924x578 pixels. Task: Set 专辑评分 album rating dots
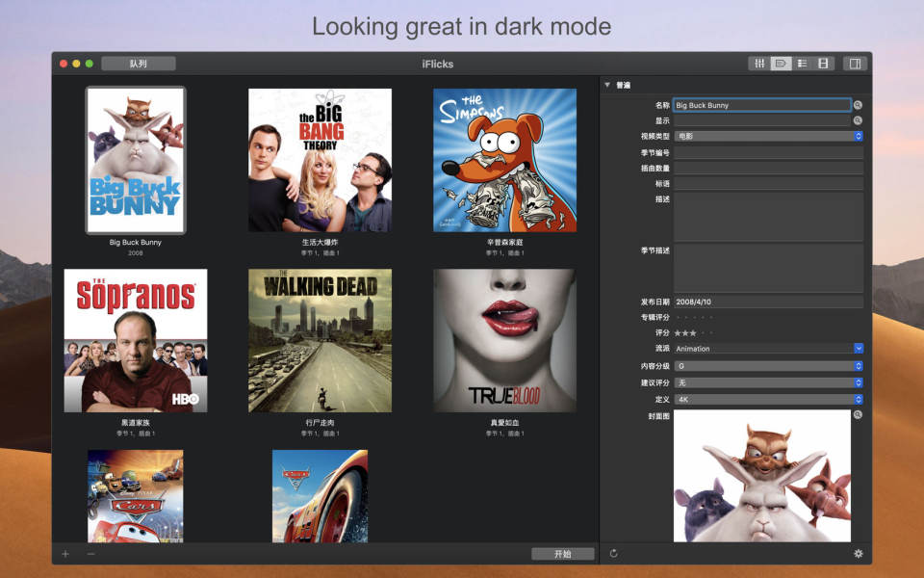pyautogui.click(x=694, y=317)
